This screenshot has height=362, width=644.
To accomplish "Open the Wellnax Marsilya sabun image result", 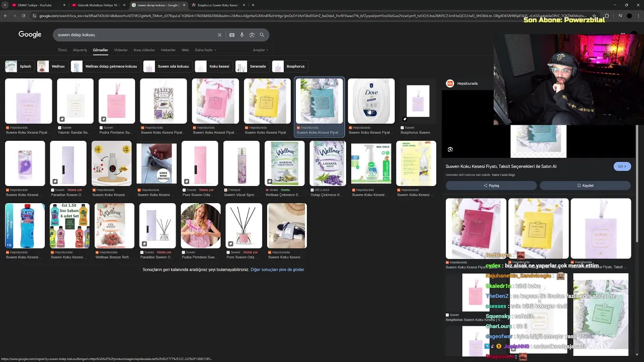I will pyautogui.click(x=285, y=163).
